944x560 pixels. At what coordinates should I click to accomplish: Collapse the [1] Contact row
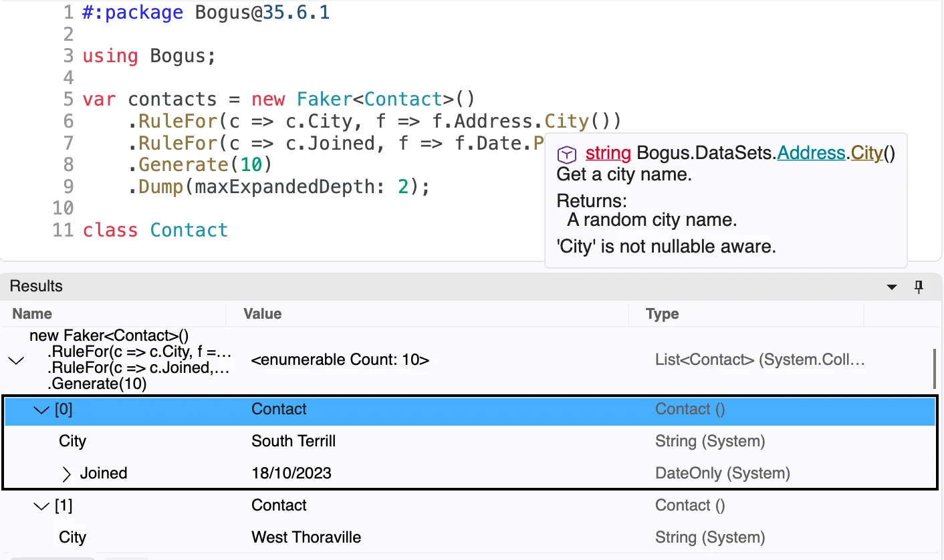tap(41, 506)
